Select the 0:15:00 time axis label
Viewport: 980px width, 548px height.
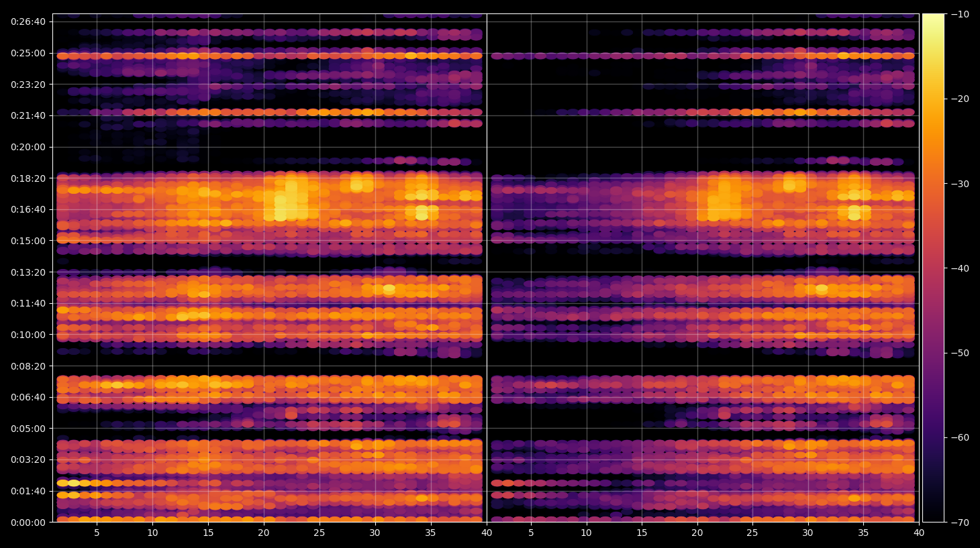click(28, 241)
